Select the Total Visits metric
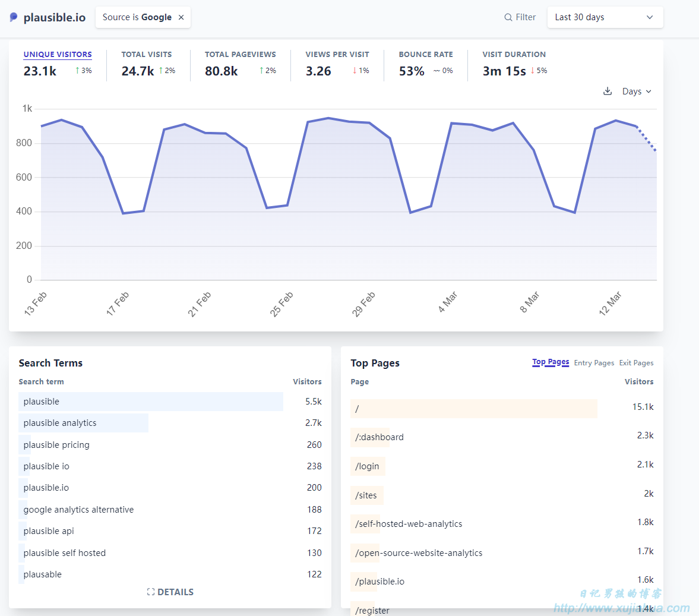The width and height of the screenshot is (699, 616). (146, 55)
